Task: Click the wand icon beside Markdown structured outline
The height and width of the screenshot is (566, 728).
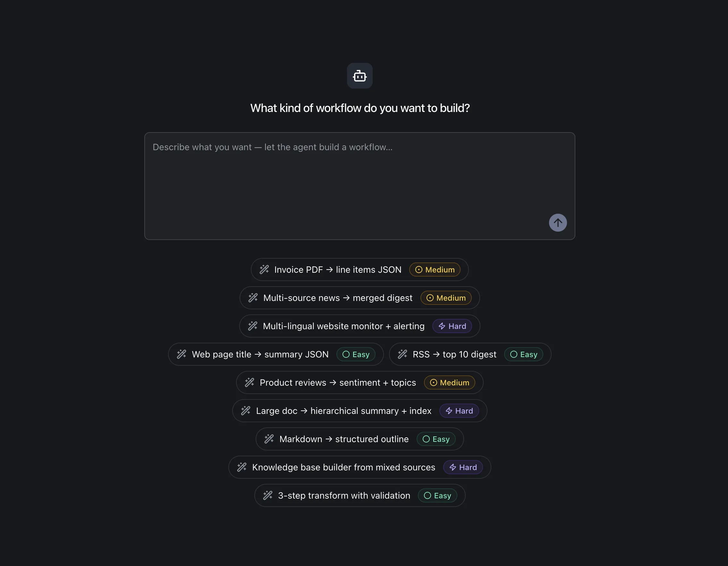Action: [269, 439]
